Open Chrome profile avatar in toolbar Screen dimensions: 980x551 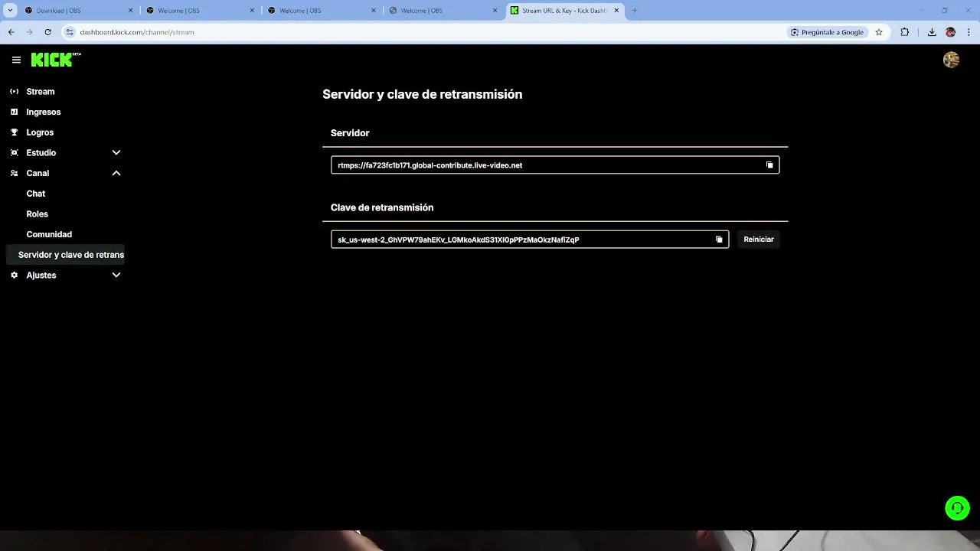point(950,32)
